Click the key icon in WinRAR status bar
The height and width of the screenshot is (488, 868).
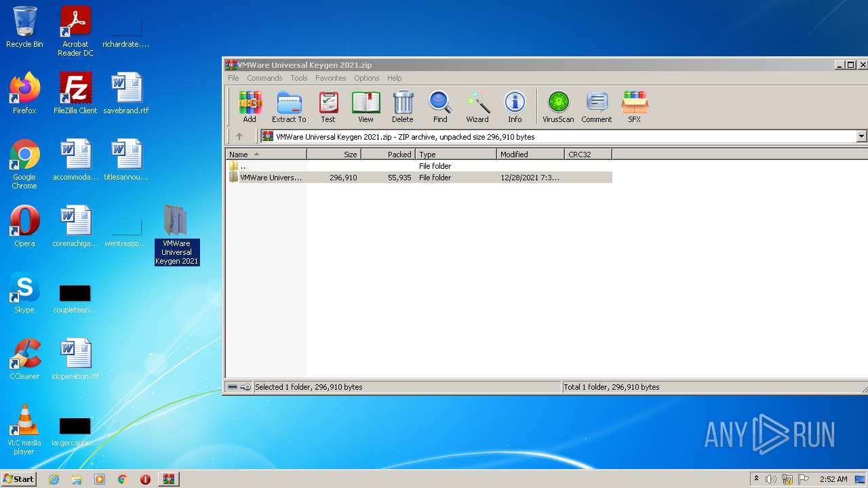245,387
